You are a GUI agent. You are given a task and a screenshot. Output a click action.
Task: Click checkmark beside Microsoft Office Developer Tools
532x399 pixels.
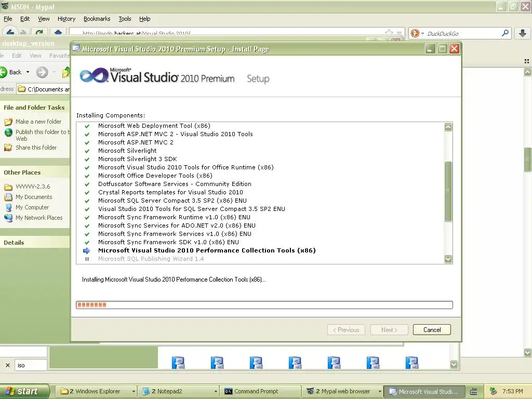tap(87, 176)
